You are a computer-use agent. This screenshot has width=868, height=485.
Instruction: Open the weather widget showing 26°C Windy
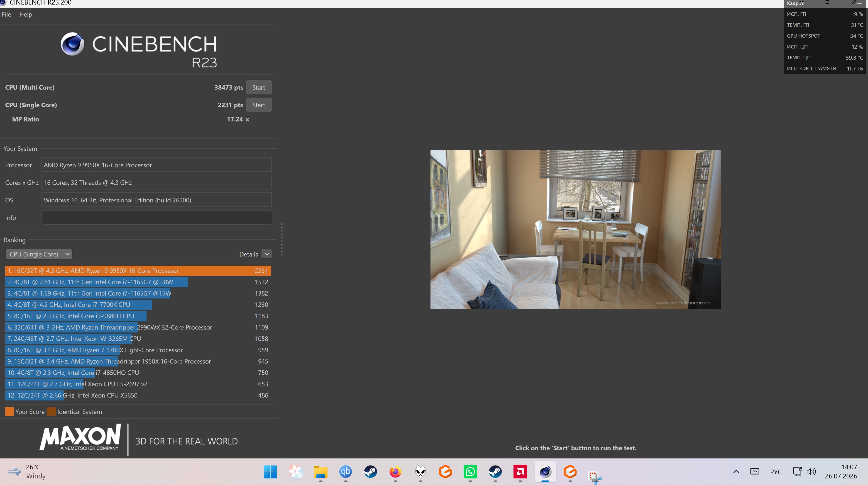point(27,472)
